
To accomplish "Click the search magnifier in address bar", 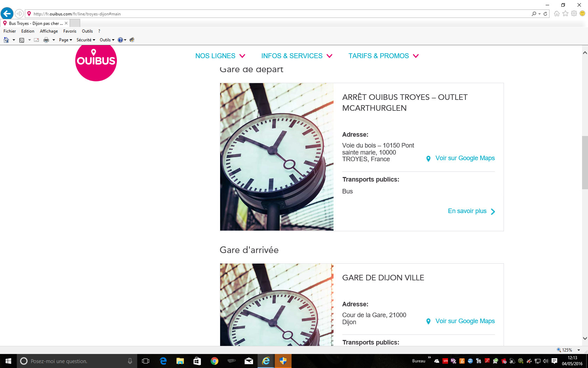I will pyautogui.click(x=534, y=14).
